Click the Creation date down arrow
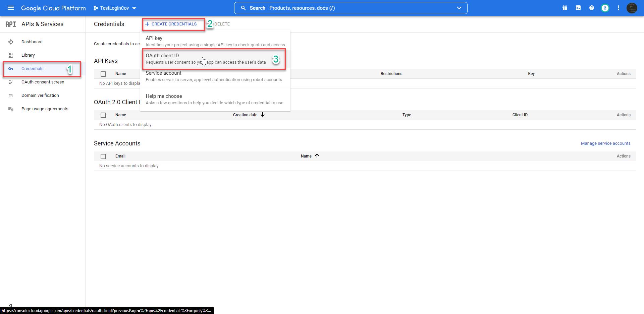The image size is (644, 314). pos(263,115)
